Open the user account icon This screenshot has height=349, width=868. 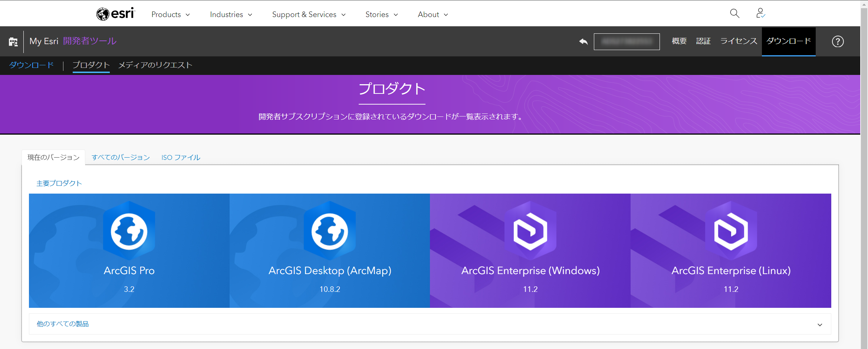760,13
